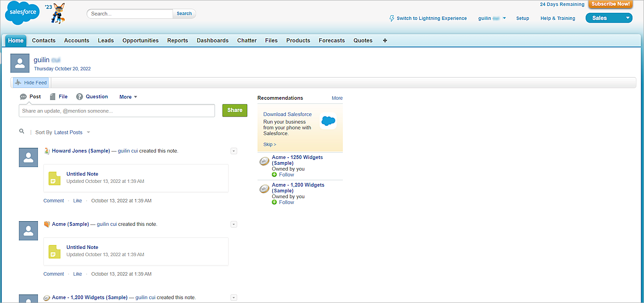Open the Accounts tab

click(x=77, y=40)
